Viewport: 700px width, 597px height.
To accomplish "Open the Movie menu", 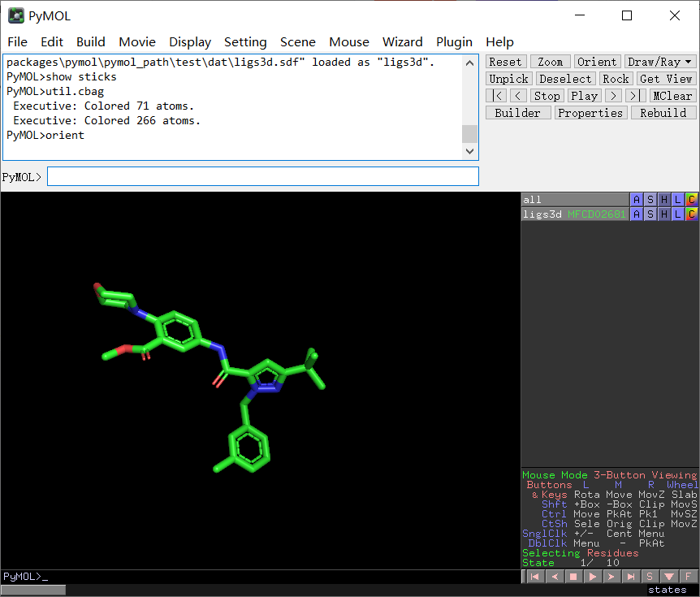I will pos(137,42).
